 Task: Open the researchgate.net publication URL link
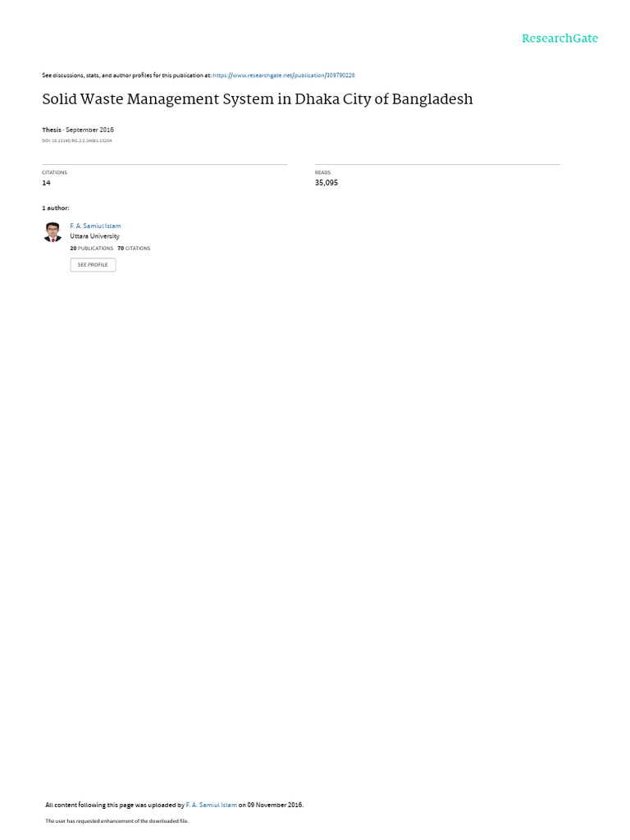coord(283,75)
